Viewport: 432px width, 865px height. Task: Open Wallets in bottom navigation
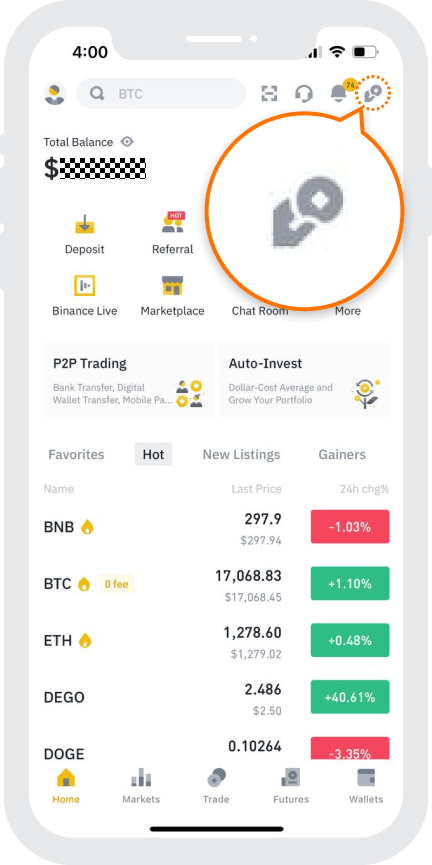[x=366, y=786]
